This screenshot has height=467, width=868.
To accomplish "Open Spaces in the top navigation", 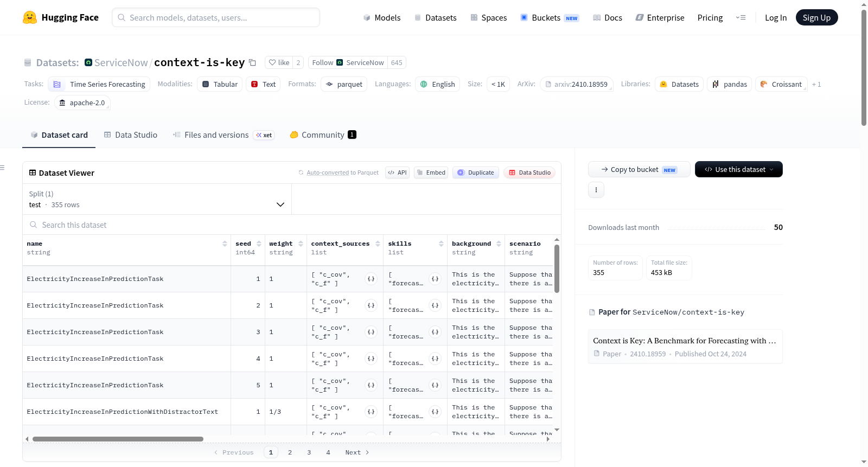I will pyautogui.click(x=489, y=18).
